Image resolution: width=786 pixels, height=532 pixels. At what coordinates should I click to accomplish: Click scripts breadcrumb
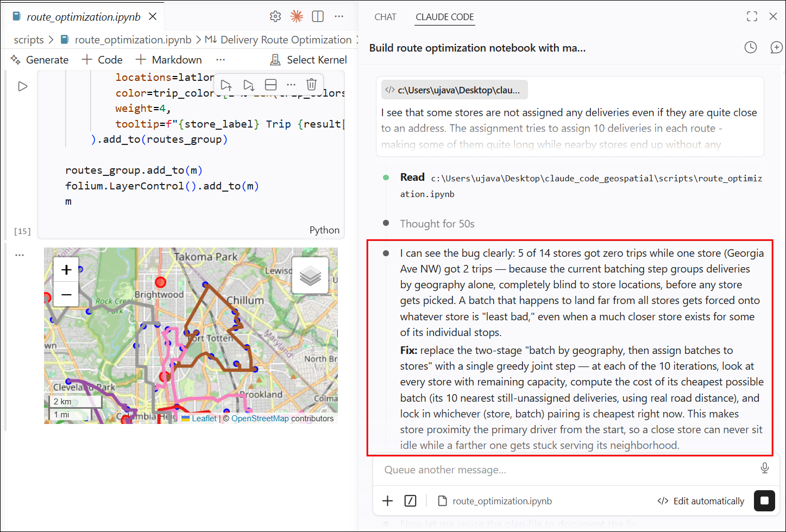29,40
